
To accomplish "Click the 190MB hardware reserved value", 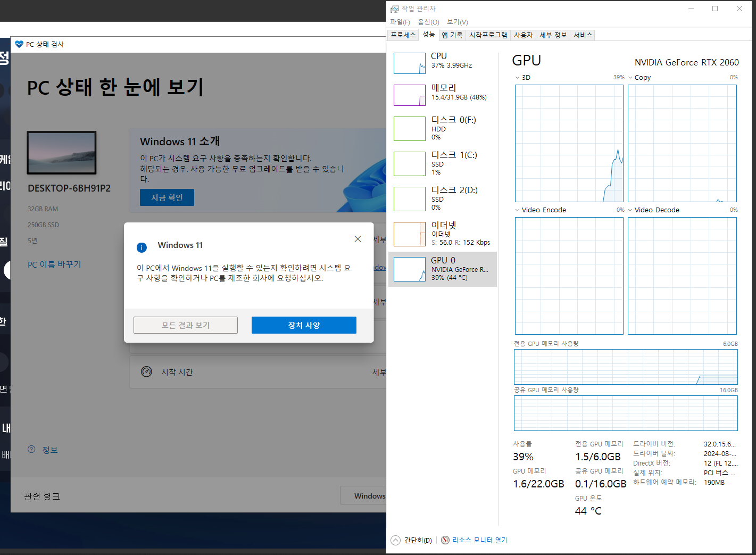I will pos(714,483).
